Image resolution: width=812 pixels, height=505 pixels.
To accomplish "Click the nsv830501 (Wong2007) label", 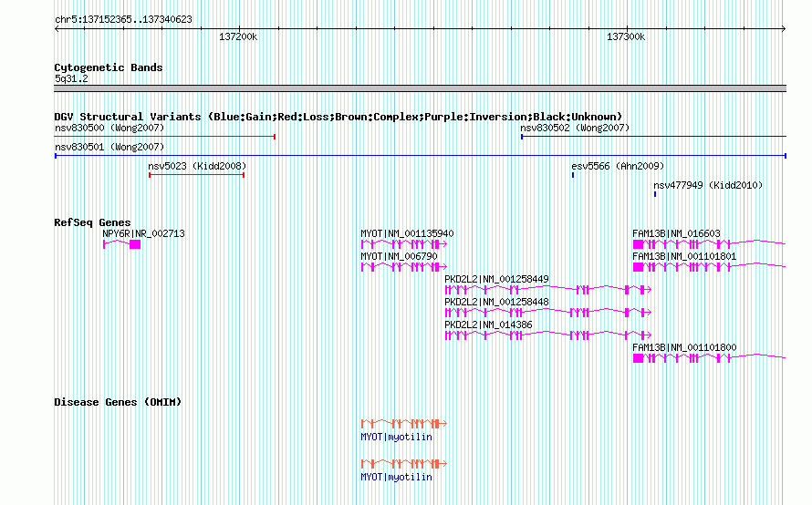I will coord(109,147).
